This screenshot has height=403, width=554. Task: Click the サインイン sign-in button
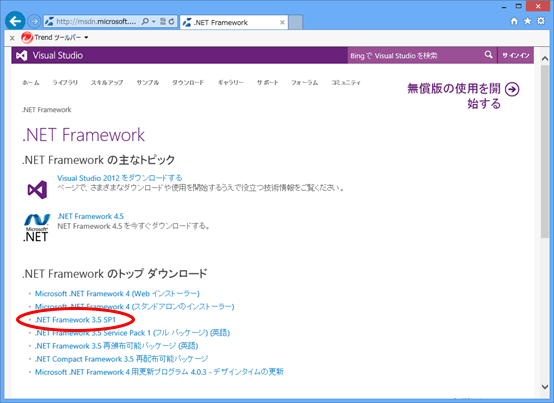516,55
